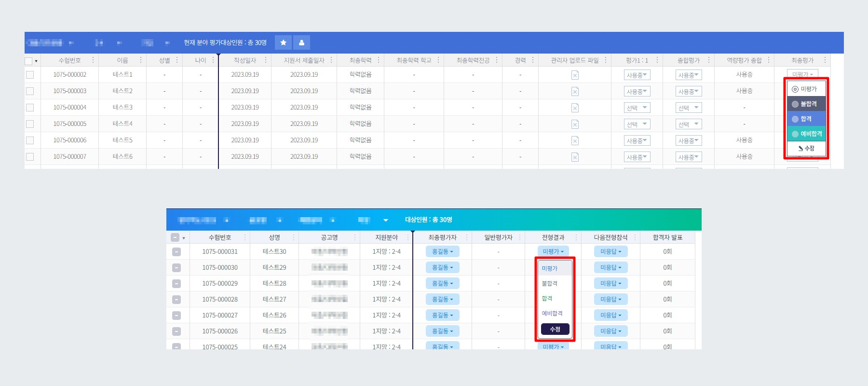The width and height of the screenshot is (868, 386).
Task: Open 홍길동 dropdown for row 1075-000026
Action: [442, 331]
